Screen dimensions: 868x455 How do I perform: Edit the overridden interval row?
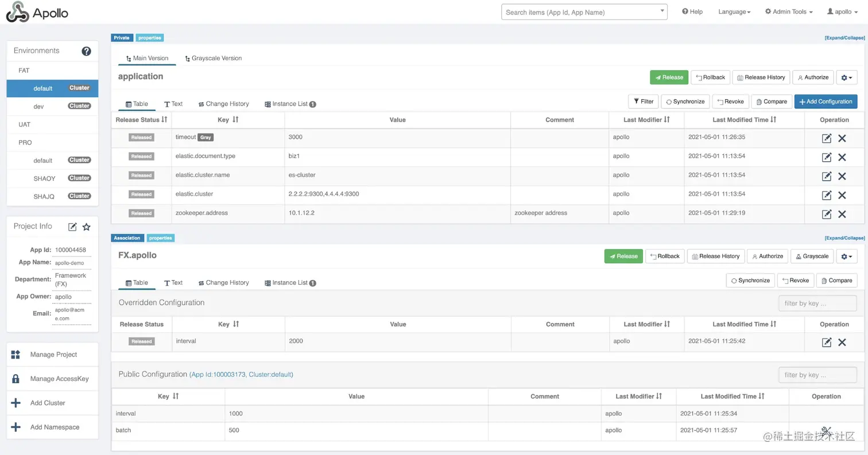pyautogui.click(x=827, y=342)
